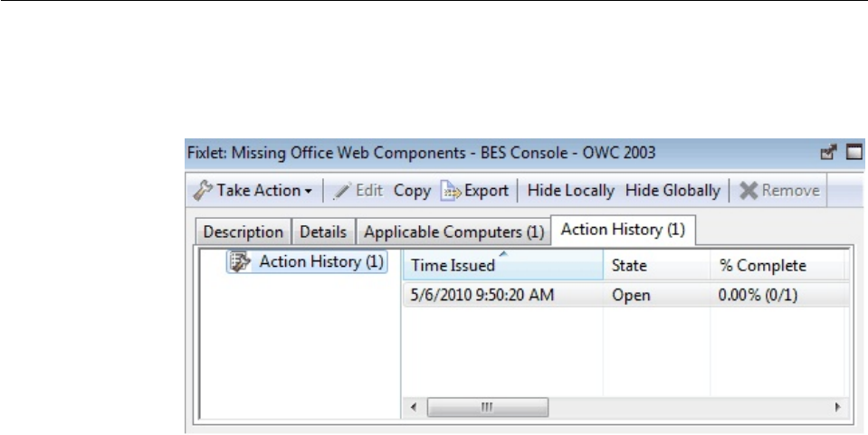
Task: Open the Take Action dropdown arrow
Action: tap(308, 192)
